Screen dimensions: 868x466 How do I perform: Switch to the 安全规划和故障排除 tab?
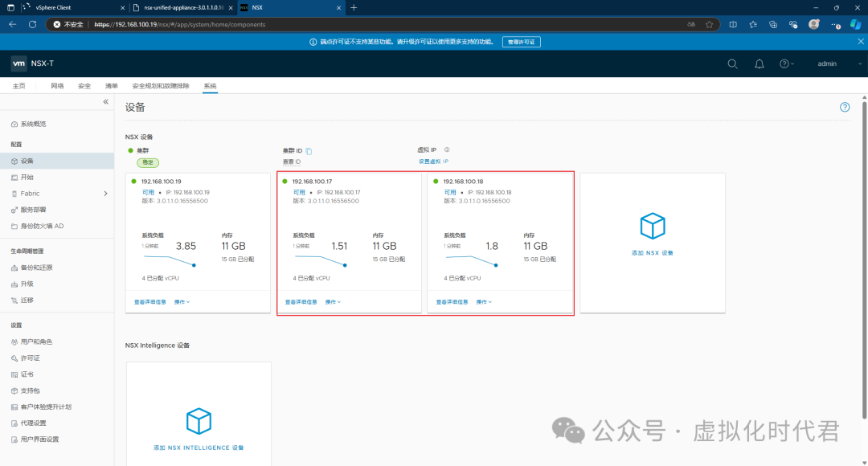tap(161, 86)
